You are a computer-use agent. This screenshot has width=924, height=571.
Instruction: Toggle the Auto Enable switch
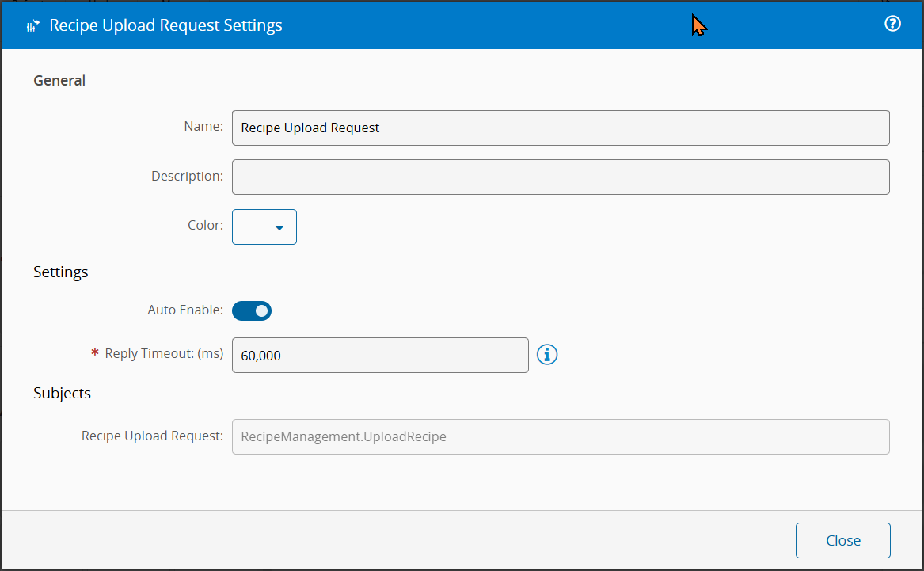point(252,310)
